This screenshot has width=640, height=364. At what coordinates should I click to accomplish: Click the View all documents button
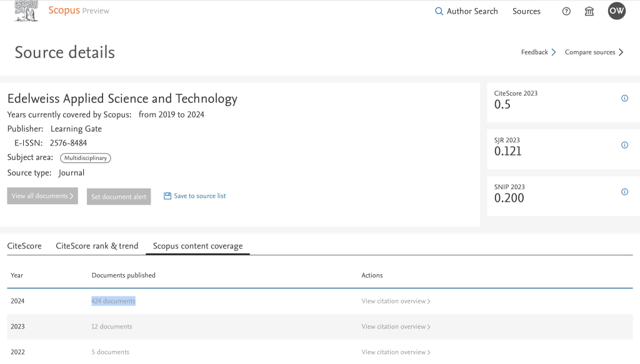click(x=42, y=196)
